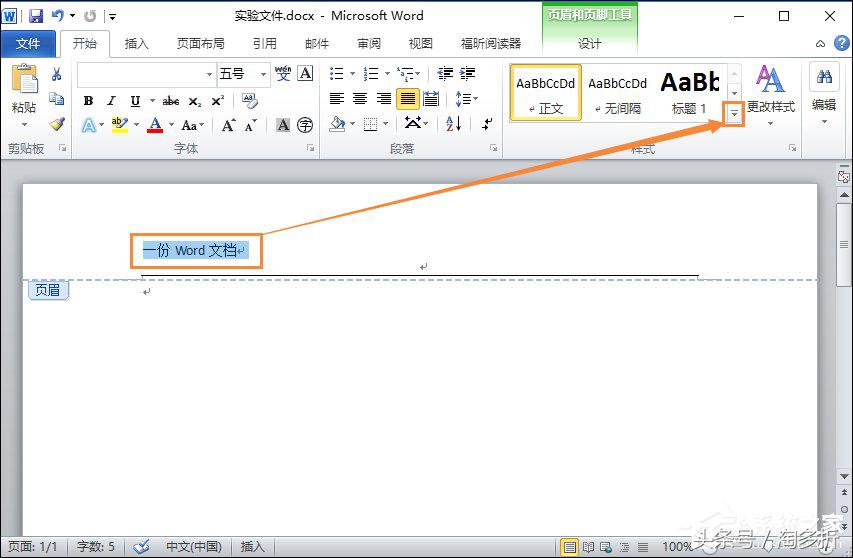Open the Borders dropdown arrow
The image size is (853, 558).
(x=386, y=125)
